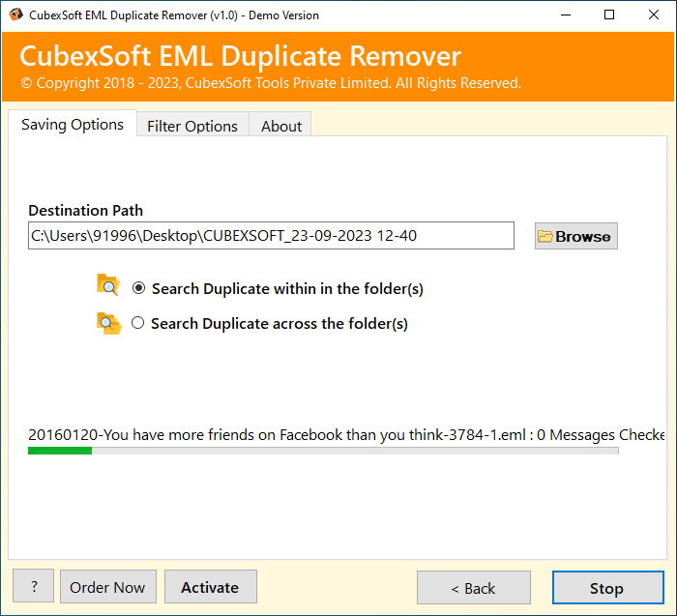Click the folder icon beside across-folders search
Image resolution: width=677 pixels, height=616 pixels.
click(x=107, y=324)
